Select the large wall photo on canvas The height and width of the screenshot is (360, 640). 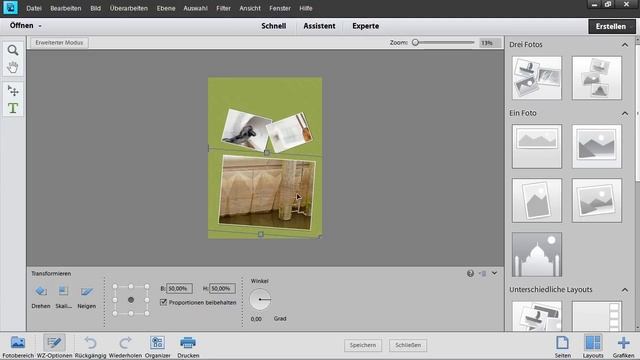pyautogui.click(x=267, y=192)
